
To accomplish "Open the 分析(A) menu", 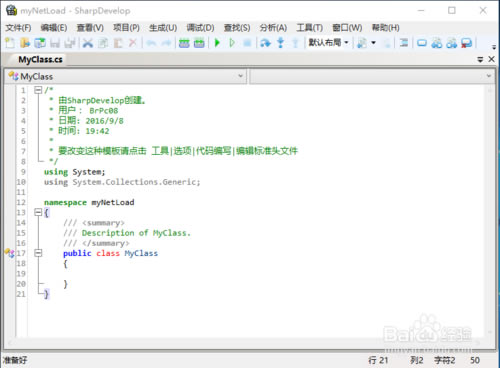I will pyautogui.click(x=273, y=27).
